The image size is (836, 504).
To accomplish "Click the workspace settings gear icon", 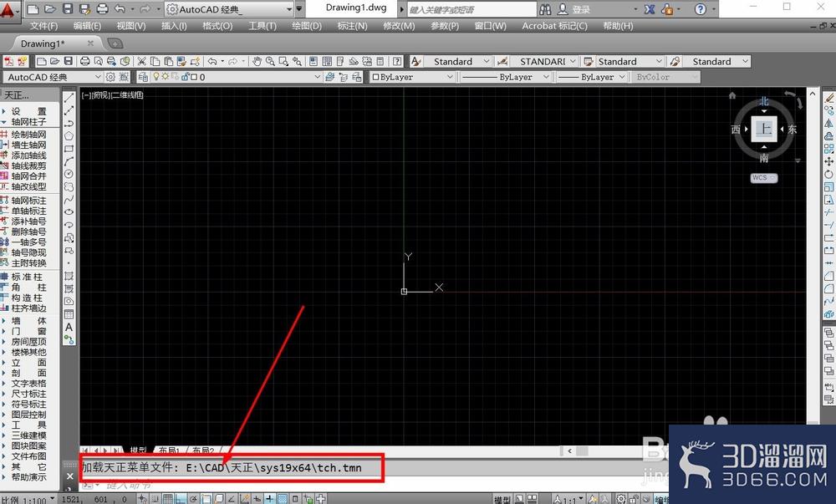I will click(110, 77).
